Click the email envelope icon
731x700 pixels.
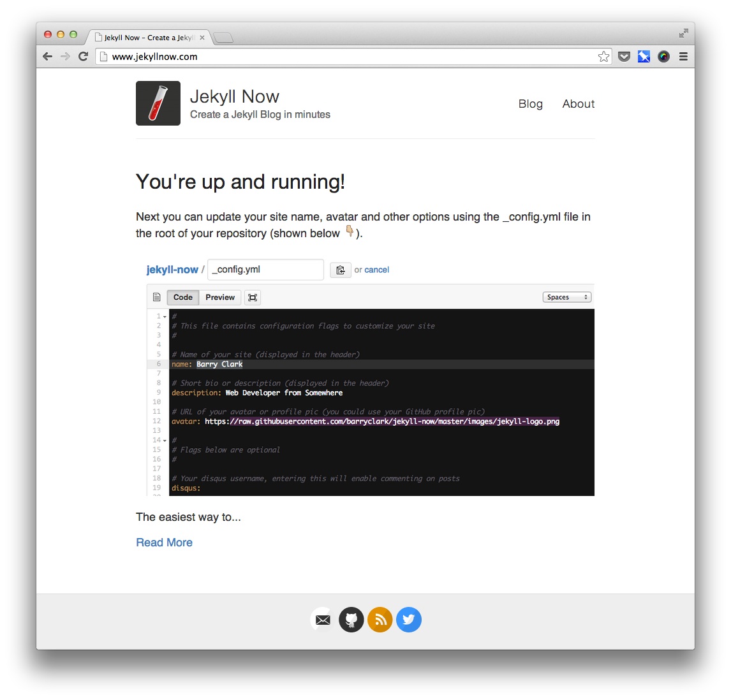pos(322,619)
